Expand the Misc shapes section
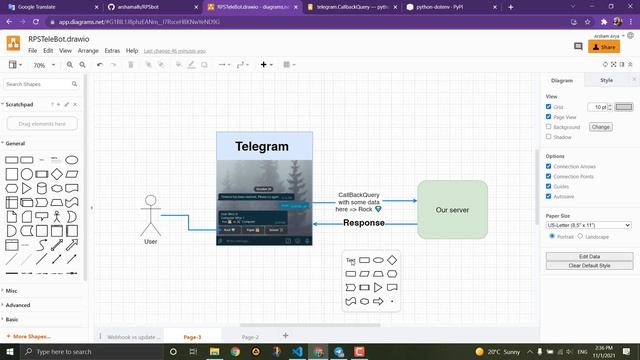The width and height of the screenshot is (640, 360). [11, 291]
